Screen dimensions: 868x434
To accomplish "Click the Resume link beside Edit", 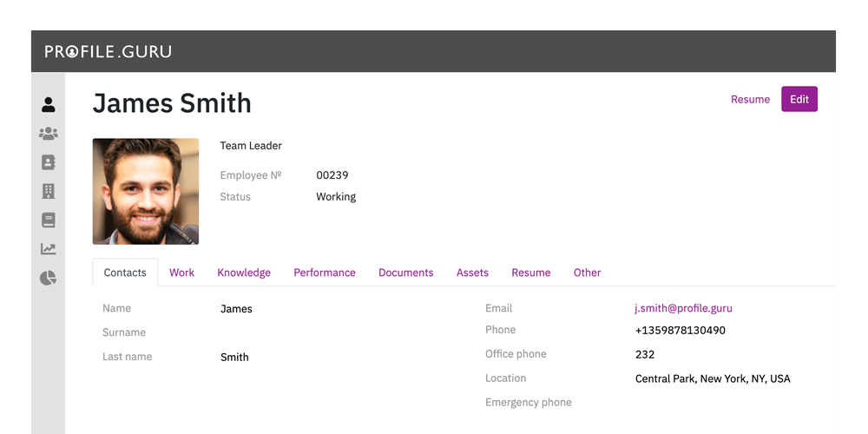I will point(750,100).
